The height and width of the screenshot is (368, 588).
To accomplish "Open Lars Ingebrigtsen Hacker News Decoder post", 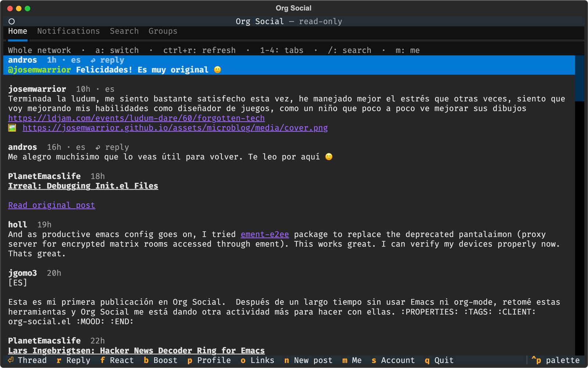I will point(136,350).
